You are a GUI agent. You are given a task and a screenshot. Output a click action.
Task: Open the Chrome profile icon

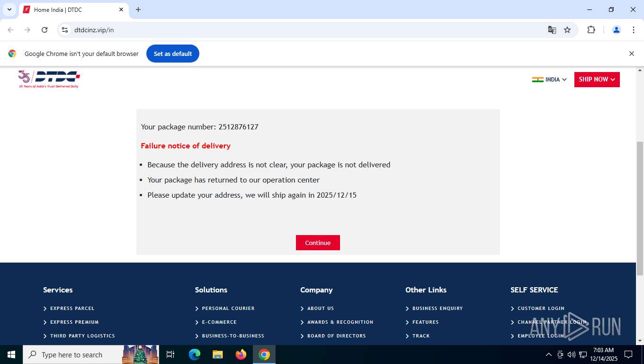617,30
